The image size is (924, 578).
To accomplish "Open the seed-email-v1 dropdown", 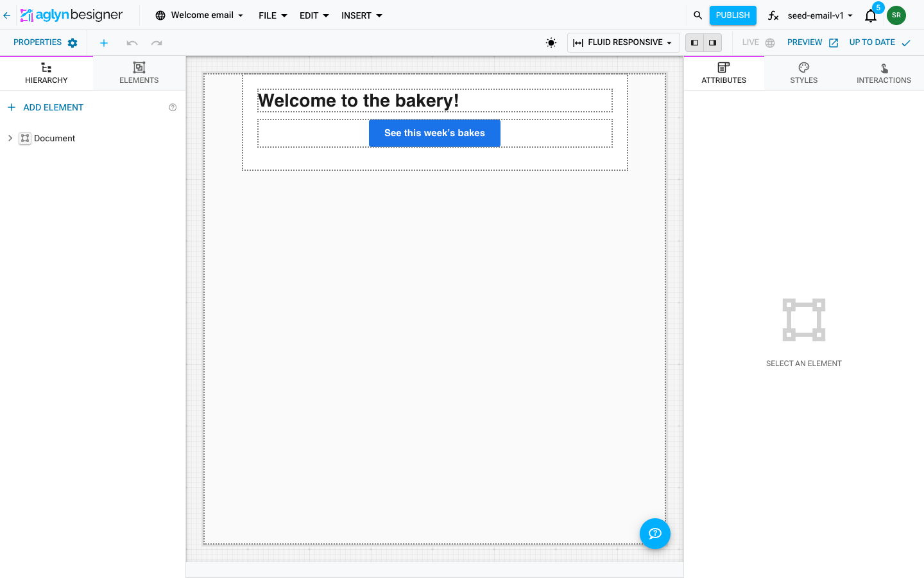I will point(820,15).
